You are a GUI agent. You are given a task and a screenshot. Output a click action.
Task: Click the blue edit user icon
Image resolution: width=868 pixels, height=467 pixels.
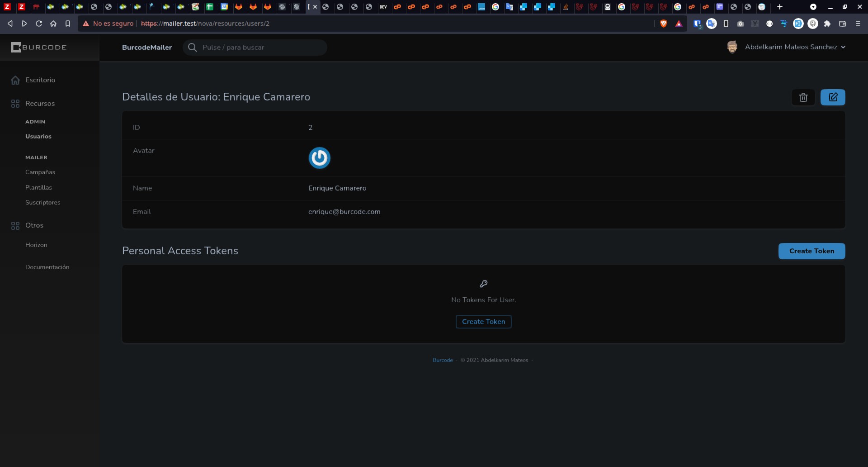(833, 97)
